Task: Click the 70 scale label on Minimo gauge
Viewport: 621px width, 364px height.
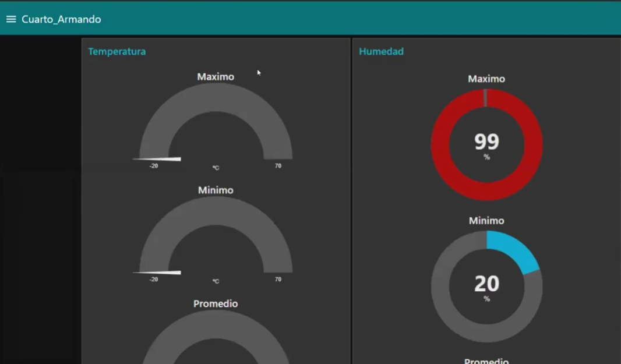Action: (278, 279)
